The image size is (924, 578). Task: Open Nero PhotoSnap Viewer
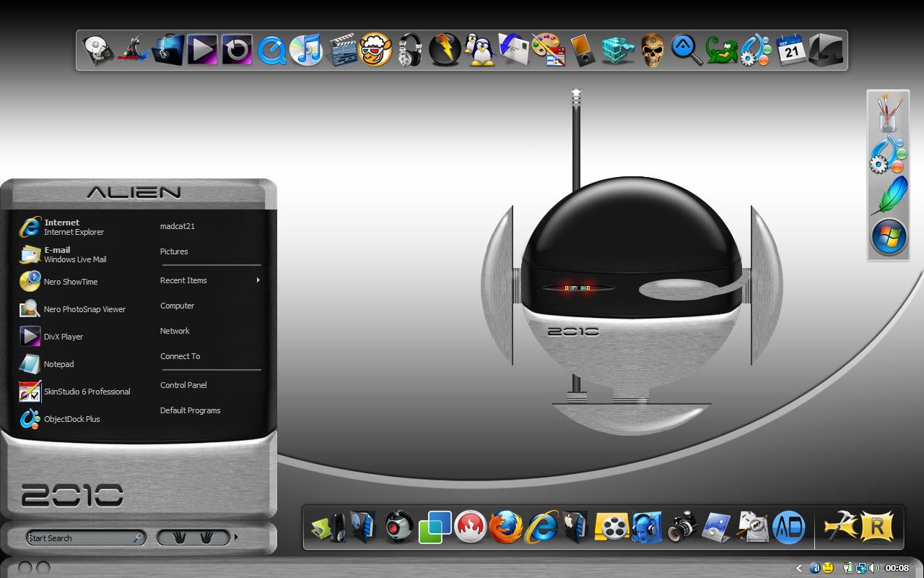[73, 309]
